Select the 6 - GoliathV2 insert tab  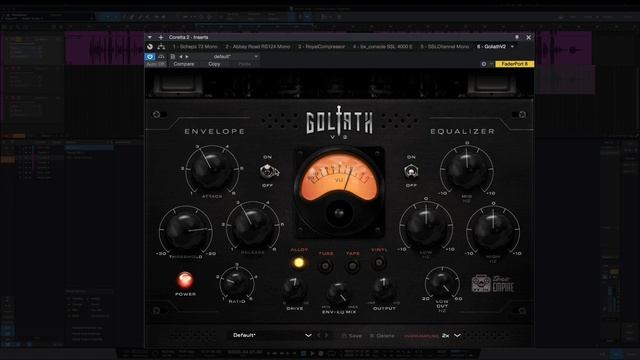(x=491, y=47)
